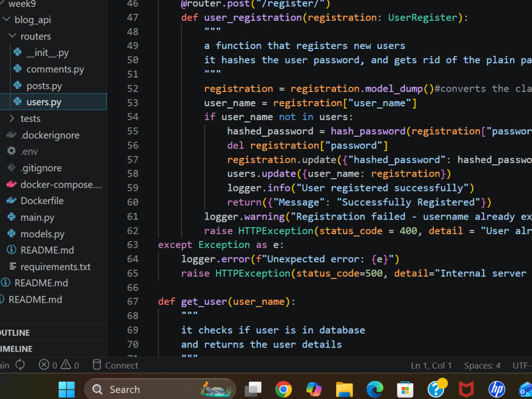Open posts.py file
Screen dimensions: 532x399
44,86
